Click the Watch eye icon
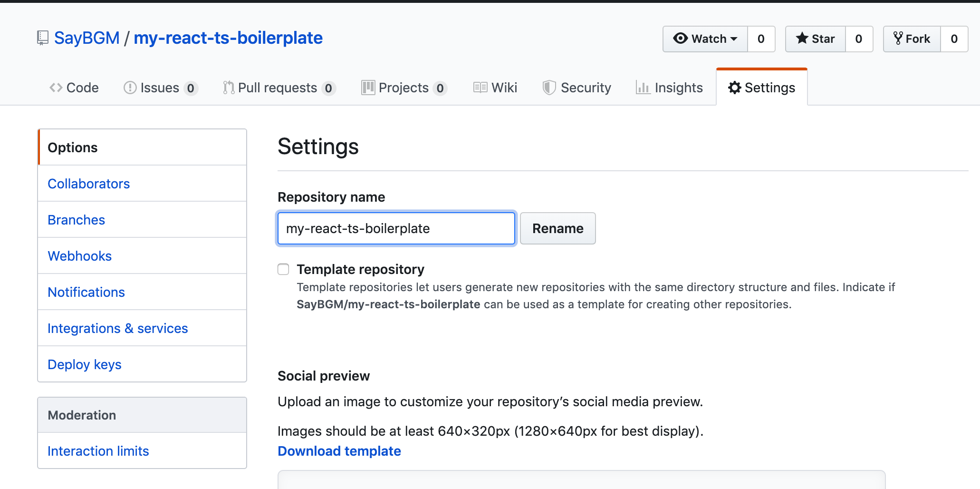This screenshot has height=489, width=980. pyautogui.click(x=681, y=39)
